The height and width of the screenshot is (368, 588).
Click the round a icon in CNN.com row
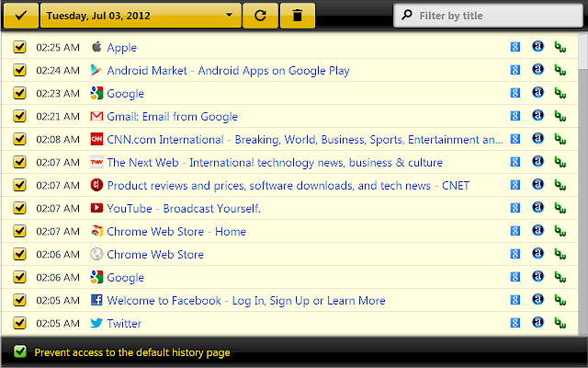(537, 139)
